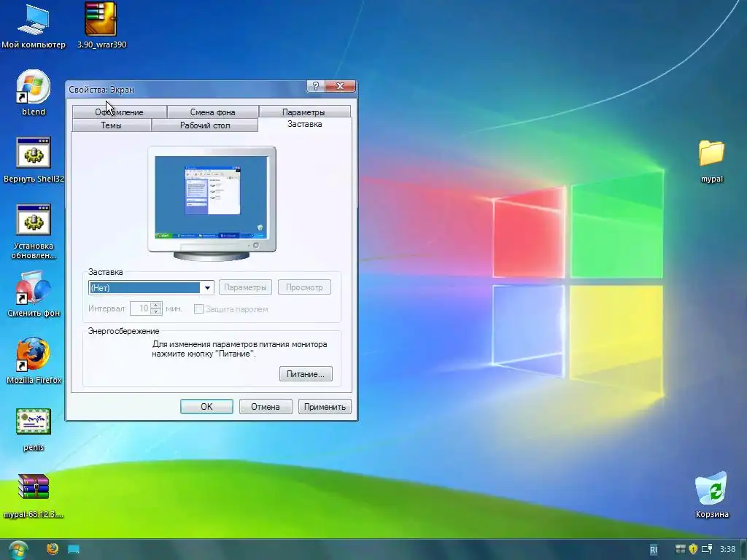
Task: Select the Вернуть Shell32 desktop icon
Action: [x=34, y=160]
